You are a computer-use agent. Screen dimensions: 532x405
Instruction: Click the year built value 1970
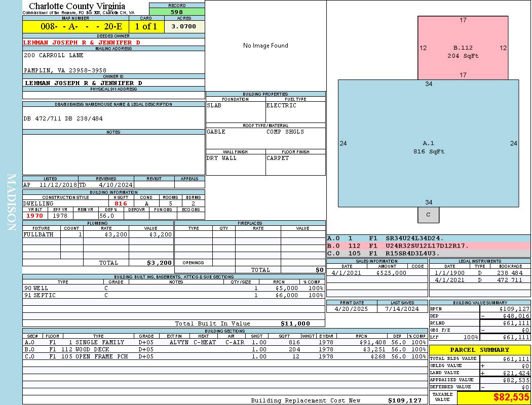pyautogui.click(x=35, y=216)
